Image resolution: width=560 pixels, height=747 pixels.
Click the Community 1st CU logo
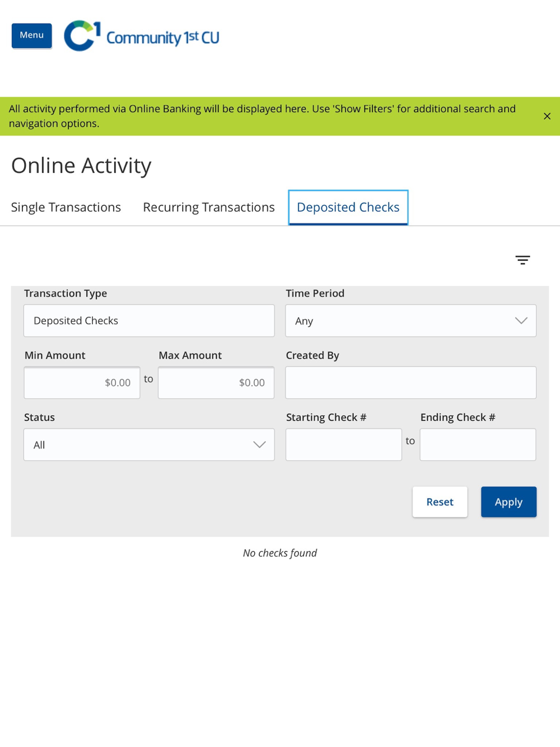click(142, 36)
